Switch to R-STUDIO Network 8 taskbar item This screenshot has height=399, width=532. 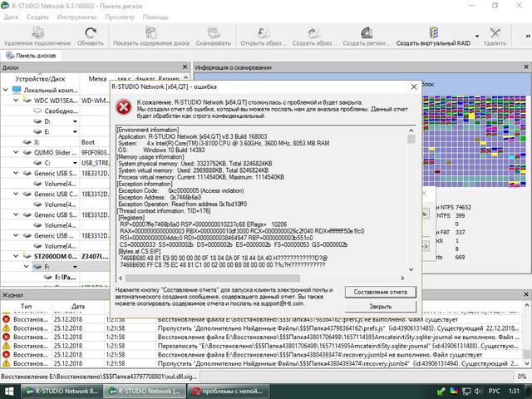[62, 392]
